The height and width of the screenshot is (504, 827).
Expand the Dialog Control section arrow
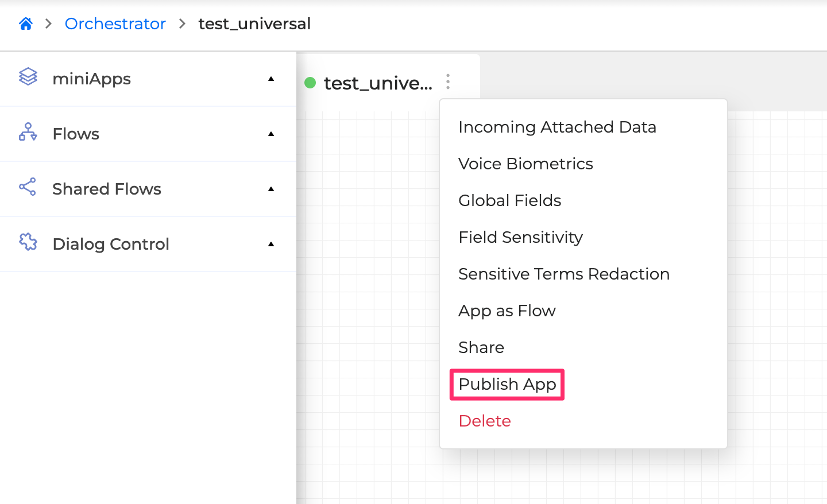pyautogui.click(x=271, y=245)
